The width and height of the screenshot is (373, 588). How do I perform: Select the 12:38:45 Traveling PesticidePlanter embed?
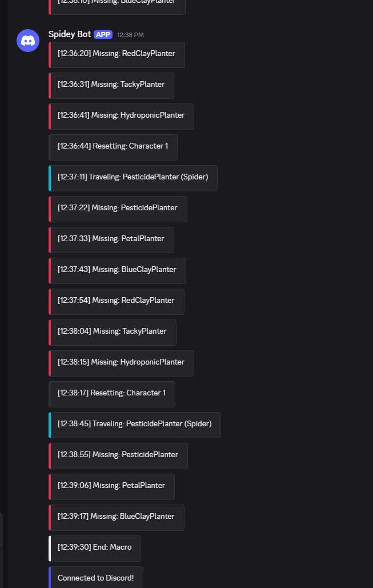point(134,424)
